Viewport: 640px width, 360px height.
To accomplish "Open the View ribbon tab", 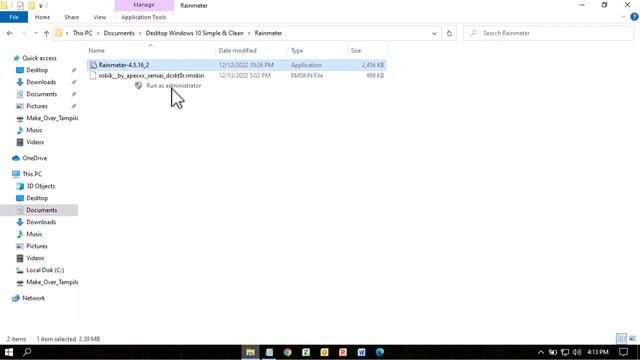I will coord(100,17).
